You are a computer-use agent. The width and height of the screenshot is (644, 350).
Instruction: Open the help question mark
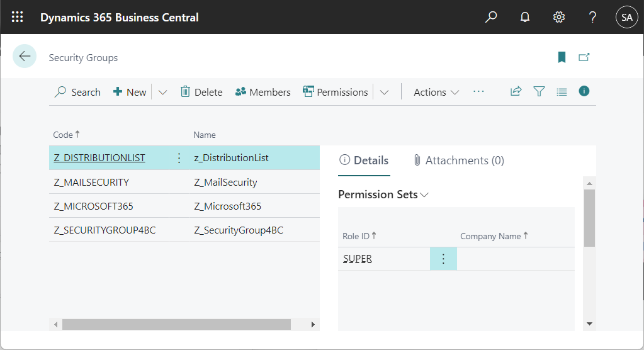click(592, 17)
